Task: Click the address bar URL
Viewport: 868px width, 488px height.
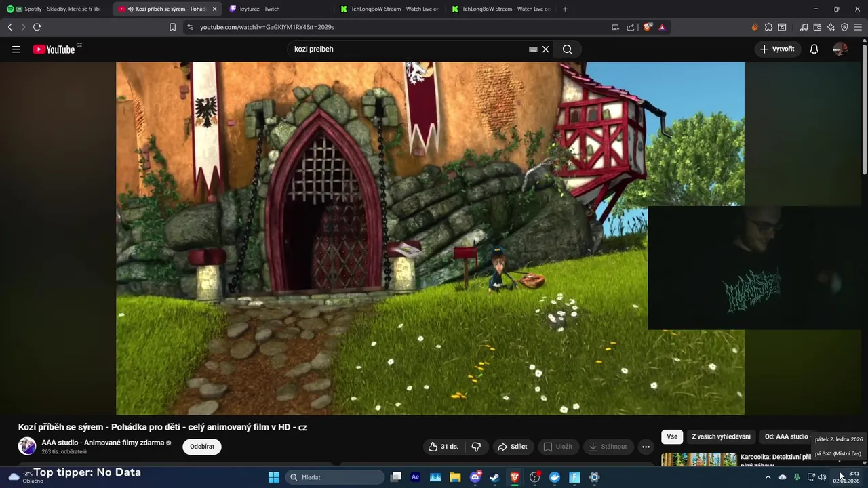Action: click(267, 27)
